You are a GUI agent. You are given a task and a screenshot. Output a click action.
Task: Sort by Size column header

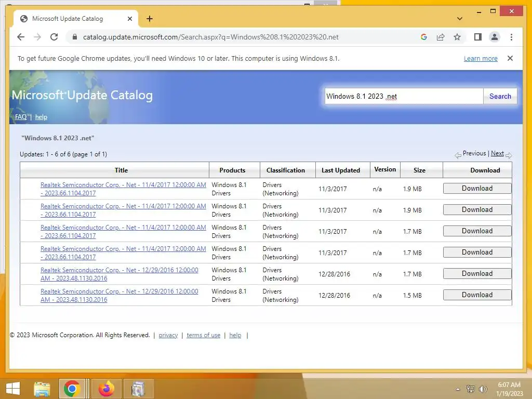(x=419, y=170)
